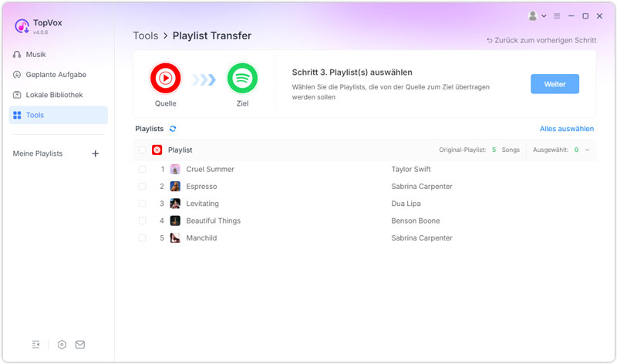Open Geplante Aufgabe section
This screenshot has width=617, height=364.
59,74
